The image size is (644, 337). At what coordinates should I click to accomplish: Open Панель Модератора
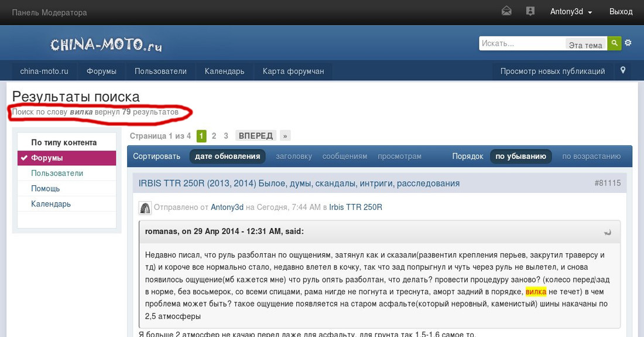(x=49, y=13)
